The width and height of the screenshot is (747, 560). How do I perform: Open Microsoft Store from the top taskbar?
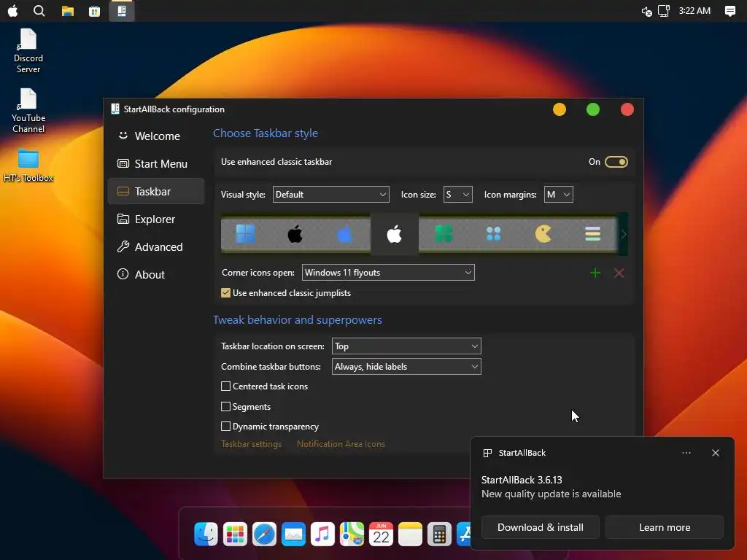click(94, 10)
